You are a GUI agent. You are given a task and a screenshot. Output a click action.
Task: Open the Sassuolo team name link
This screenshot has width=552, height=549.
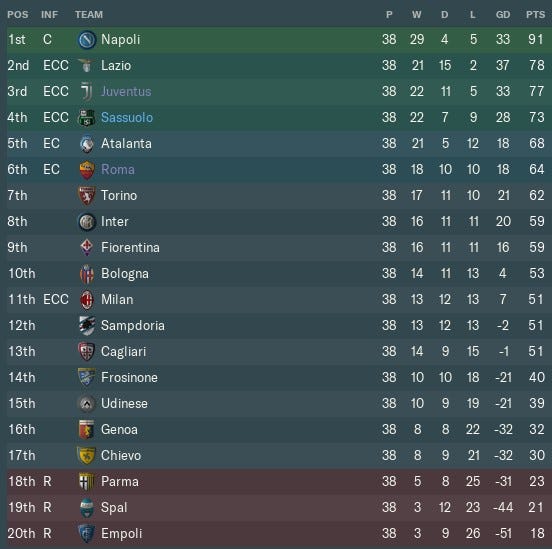click(x=127, y=118)
